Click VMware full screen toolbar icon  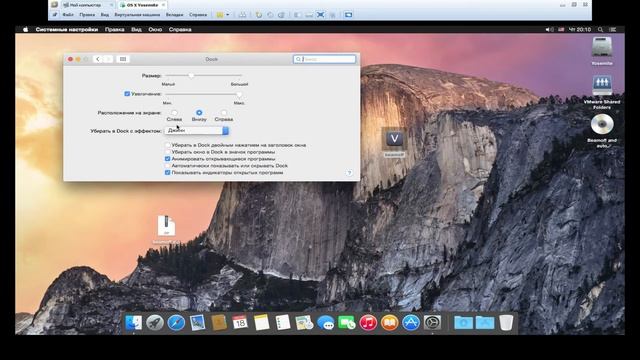pos(321,15)
